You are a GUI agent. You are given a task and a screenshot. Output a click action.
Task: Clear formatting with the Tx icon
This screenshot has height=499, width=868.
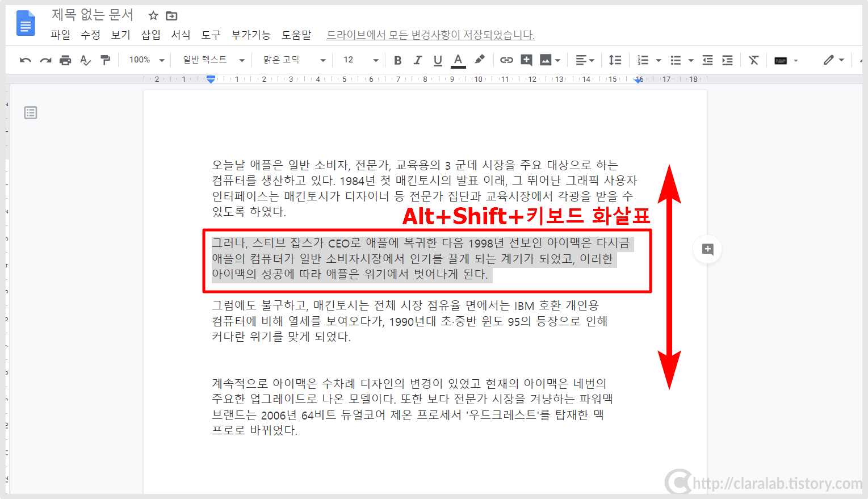(x=754, y=60)
